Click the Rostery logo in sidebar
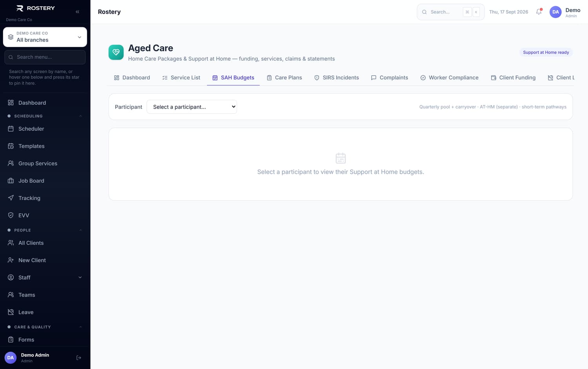Image resolution: width=588 pixels, height=369 pixels. click(x=36, y=8)
